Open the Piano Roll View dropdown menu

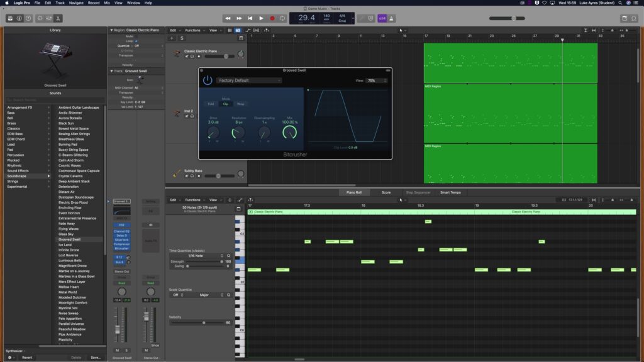point(214,200)
